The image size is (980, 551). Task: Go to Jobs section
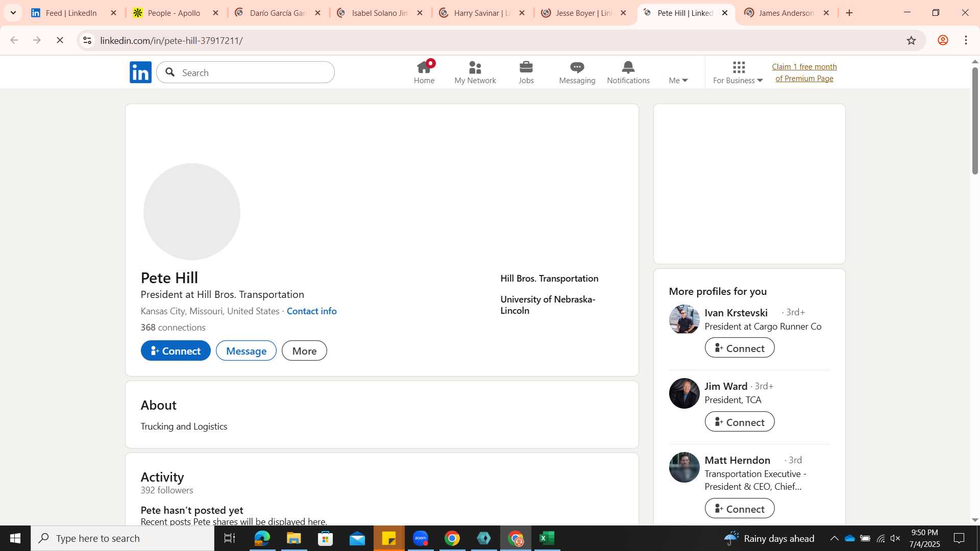tap(526, 72)
